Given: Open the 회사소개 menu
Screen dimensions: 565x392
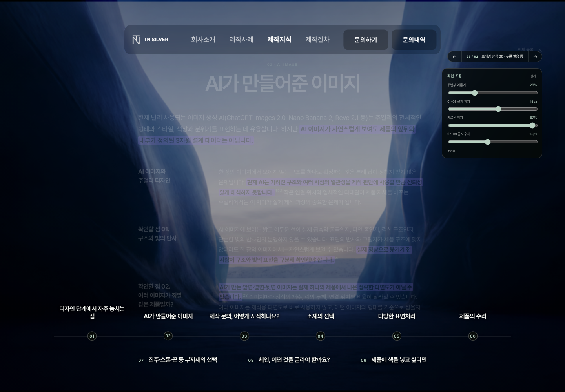Looking at the screenshot, I should [203, 40].
